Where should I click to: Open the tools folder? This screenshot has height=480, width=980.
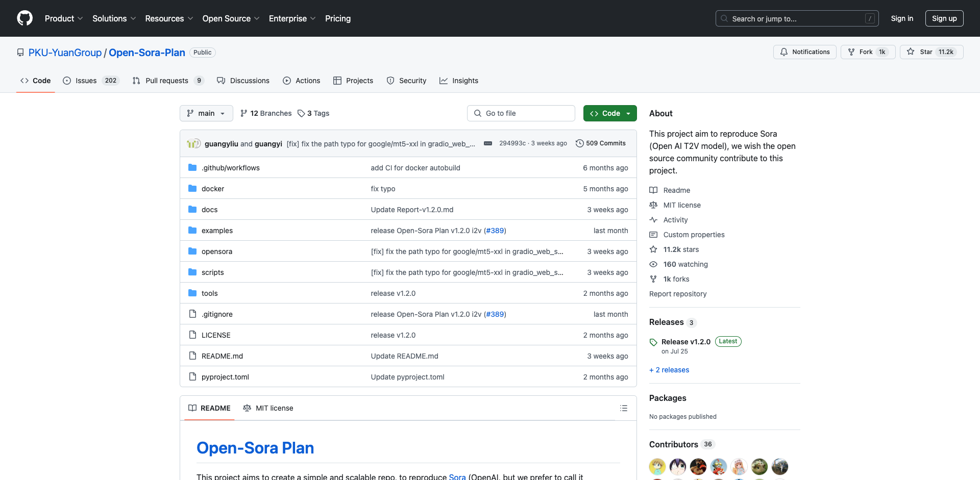(x=209, y=293)
